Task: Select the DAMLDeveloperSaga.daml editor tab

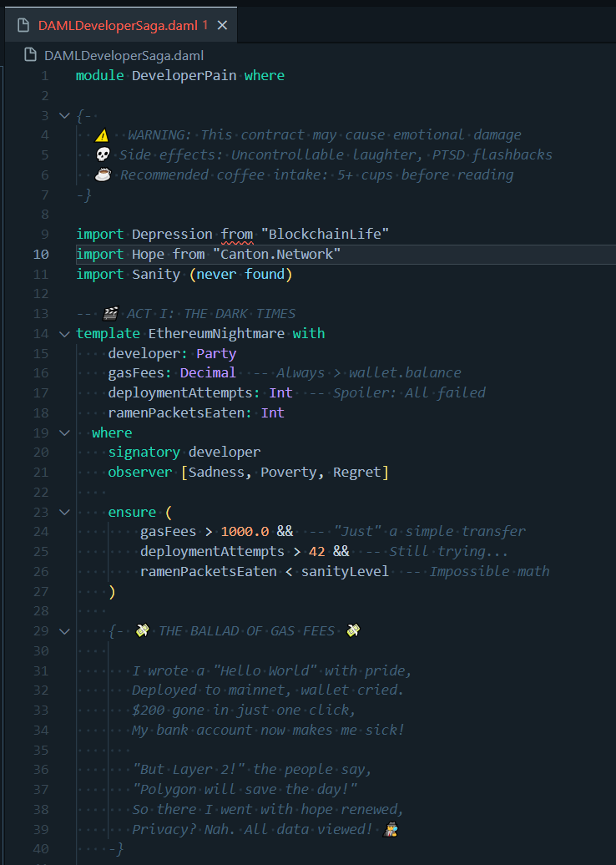Action: pyautogui.click(x=121, y=25)
